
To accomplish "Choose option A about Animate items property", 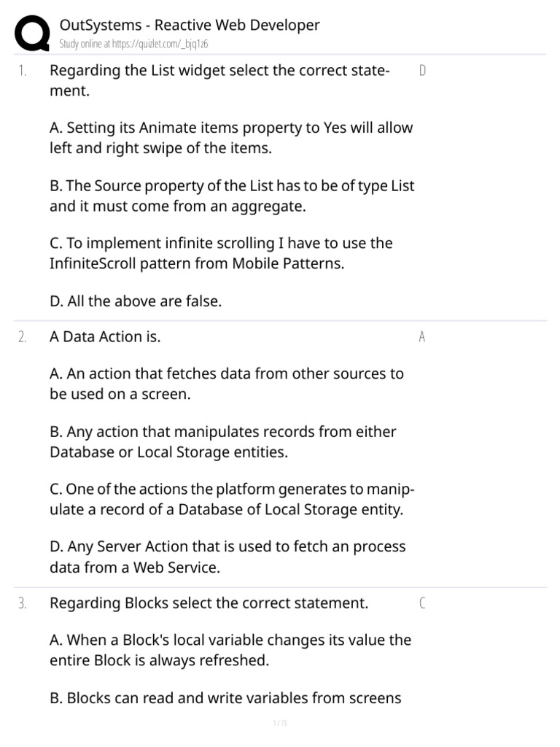I will point(231,137).
